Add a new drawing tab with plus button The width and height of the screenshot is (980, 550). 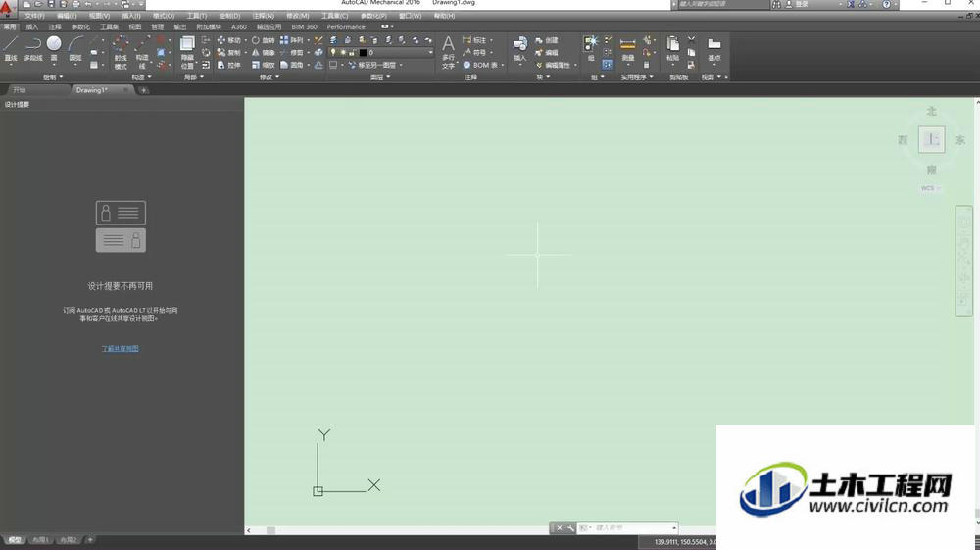(x=144, y=90)
